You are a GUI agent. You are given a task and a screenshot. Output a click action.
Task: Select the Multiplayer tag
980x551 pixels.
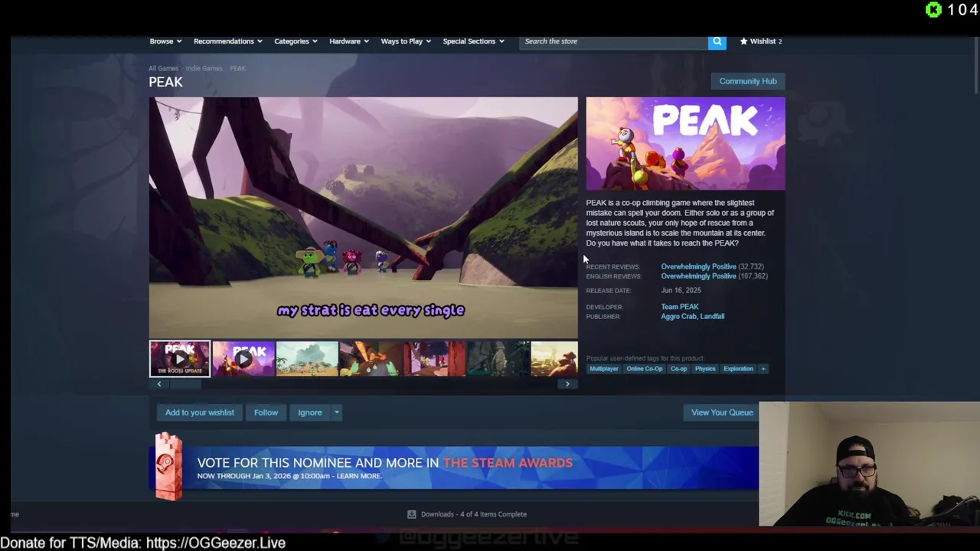[x=603, y=369]
